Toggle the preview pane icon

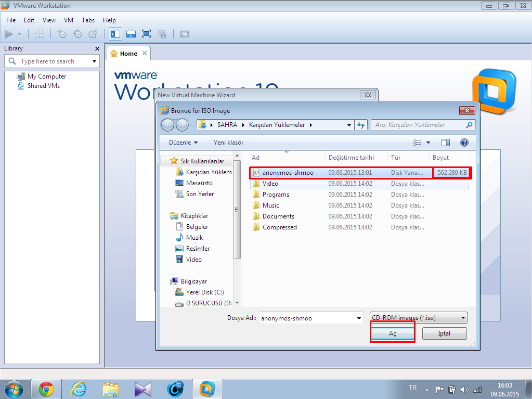[x=446, y=143]
